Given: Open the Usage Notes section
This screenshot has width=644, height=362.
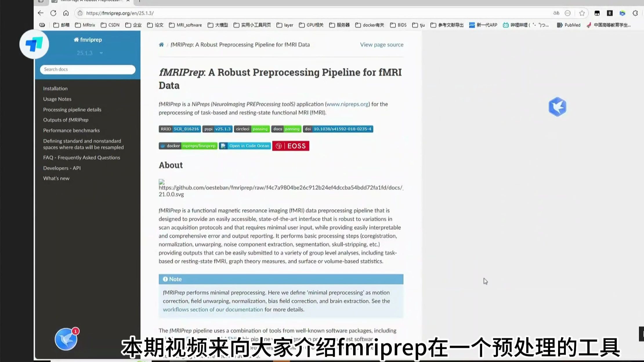Looking at the screenshot, I should coord(57,99).
